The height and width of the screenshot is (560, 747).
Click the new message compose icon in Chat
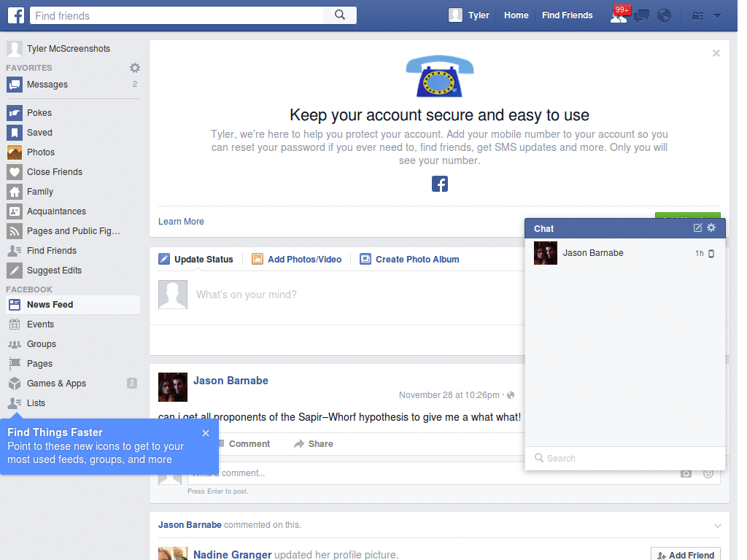(697, 228)
